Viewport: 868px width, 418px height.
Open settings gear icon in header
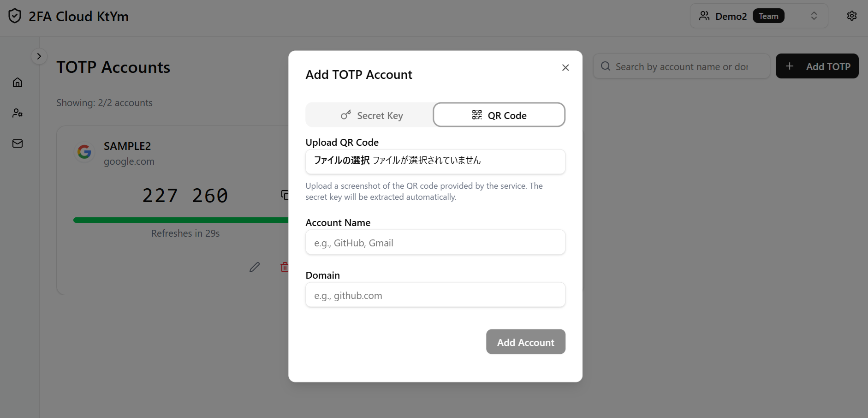[851, 16]
